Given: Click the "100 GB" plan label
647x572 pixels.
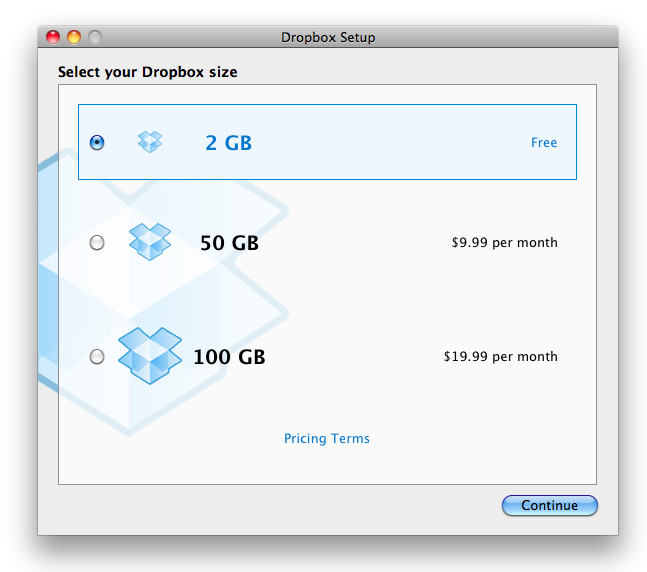Looking at the screenshot, I should tap(229, 357).
